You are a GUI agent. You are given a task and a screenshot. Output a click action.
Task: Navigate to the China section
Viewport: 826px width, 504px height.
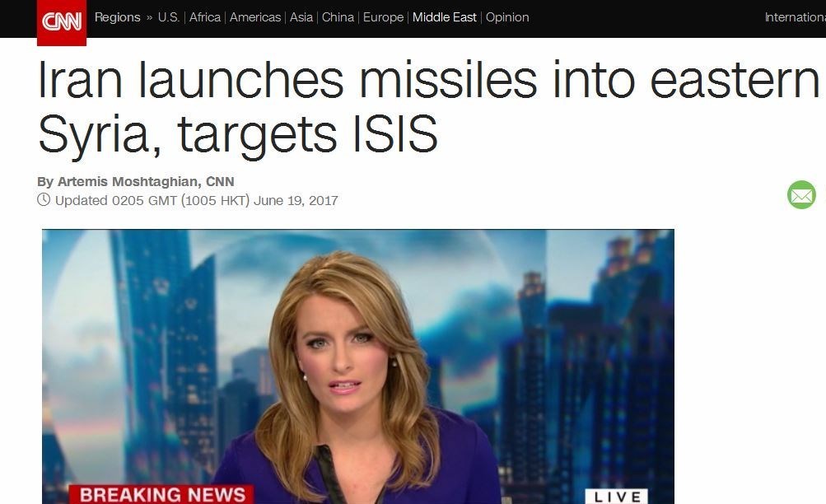click(338, 17)
